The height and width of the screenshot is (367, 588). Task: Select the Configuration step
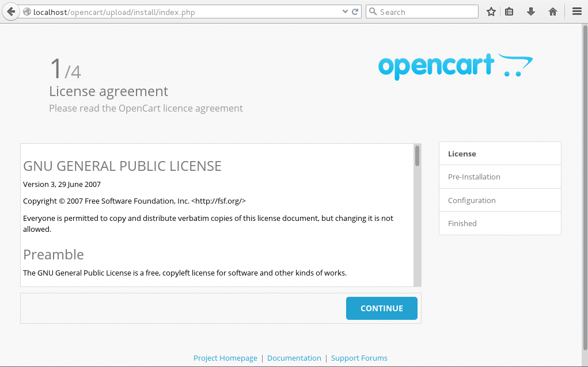click(500, 200)
